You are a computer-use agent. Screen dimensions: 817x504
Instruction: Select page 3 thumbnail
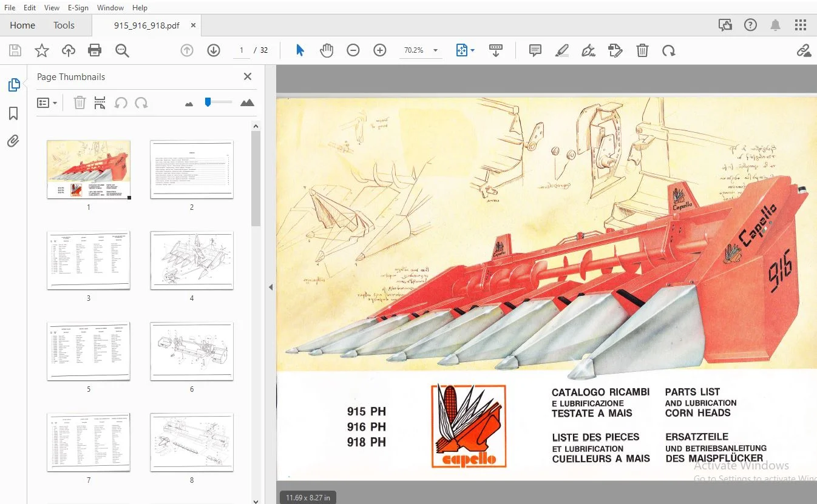[x=89, y=260]
